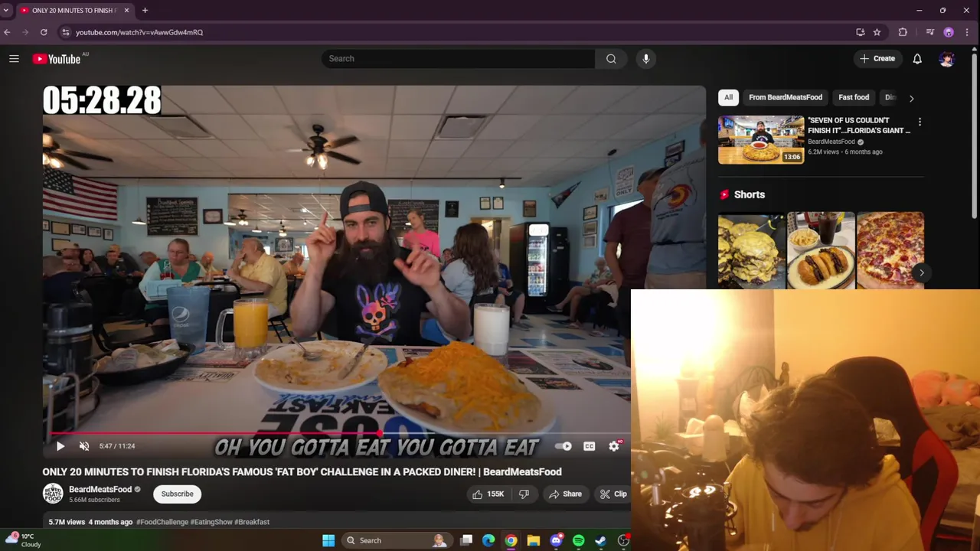980x551 pixels.
Task: Select the 'ONLY 20 MINUTES TO FINISH' browser tab
Action: pyautogui.click(x=75, y=11)
